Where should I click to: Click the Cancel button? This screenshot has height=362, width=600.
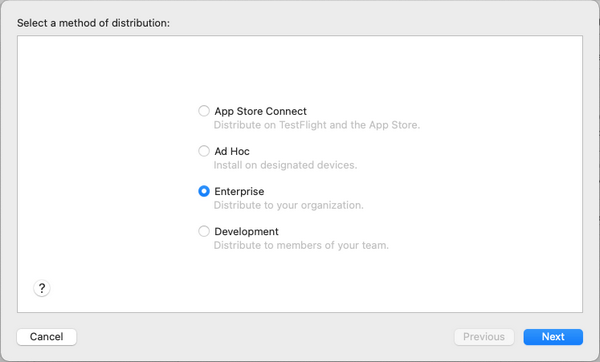coord(47,337)
